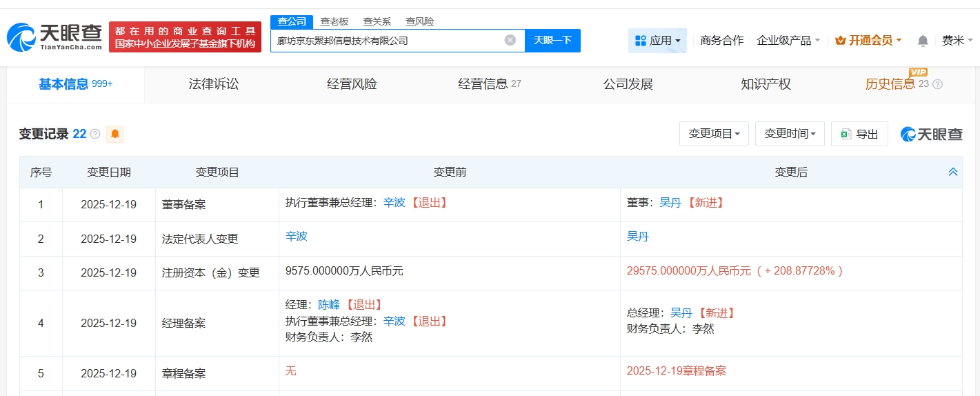Image resolution: width=980 pixels, height=396 pixels.
Task: Open 吴丹 link in legal representative row
Action: pyautogui.click(x=637, y=237)
